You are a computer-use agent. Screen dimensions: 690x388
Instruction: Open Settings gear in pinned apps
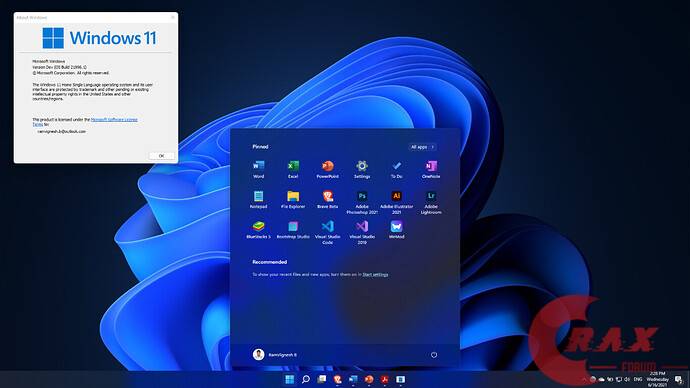(362, 169)
